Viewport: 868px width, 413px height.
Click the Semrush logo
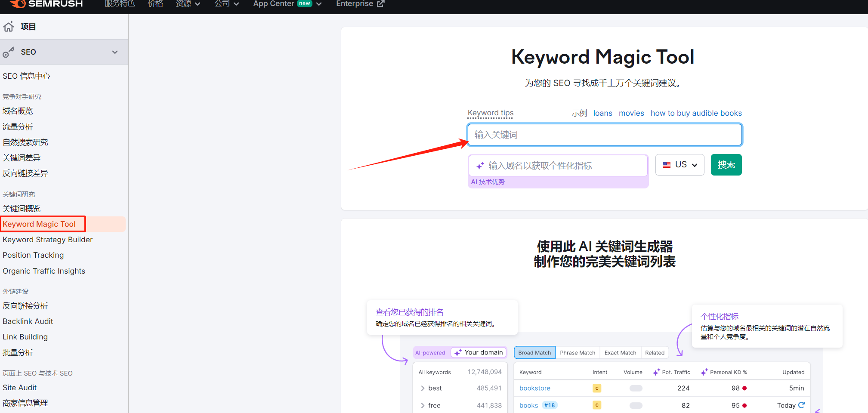click(x=45, y=4)
